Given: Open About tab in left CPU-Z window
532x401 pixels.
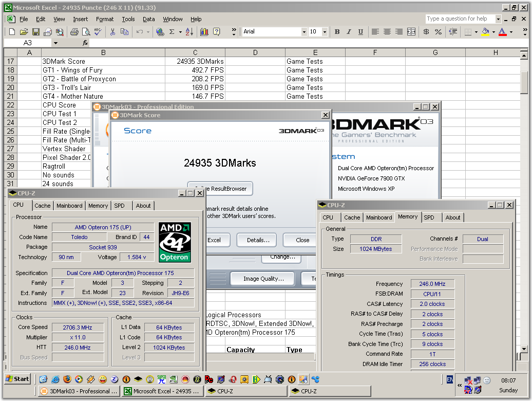Looking at the screenshot, I should 143,206.
